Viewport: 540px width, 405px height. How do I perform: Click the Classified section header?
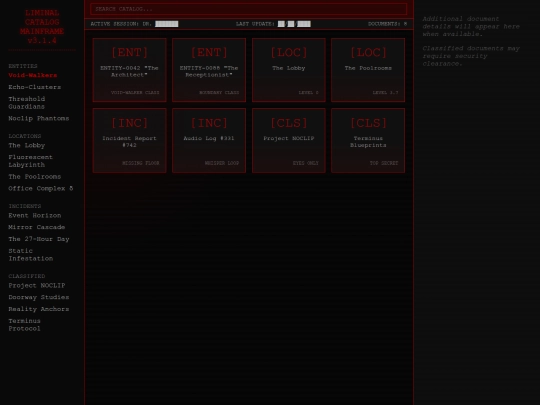[x=27, y=276]
